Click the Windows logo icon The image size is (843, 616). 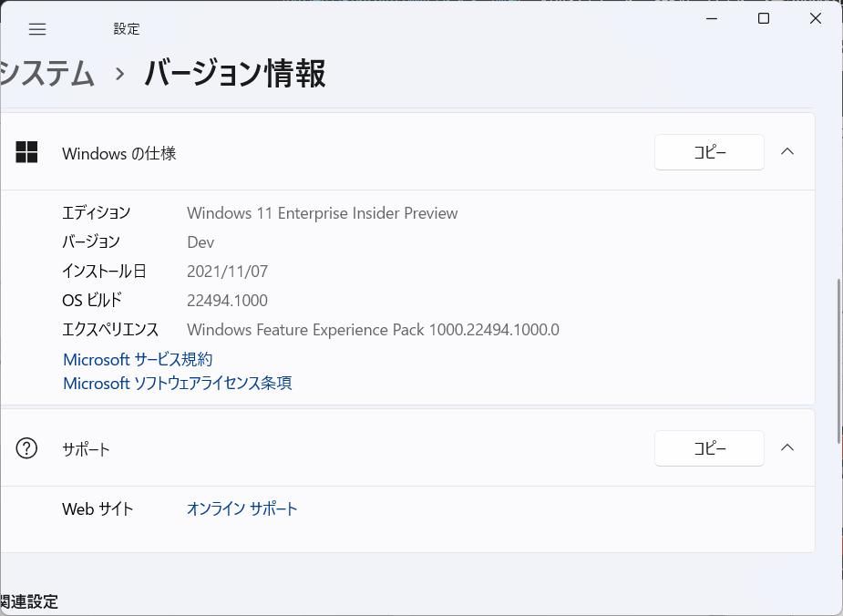(x=27, y=152)
